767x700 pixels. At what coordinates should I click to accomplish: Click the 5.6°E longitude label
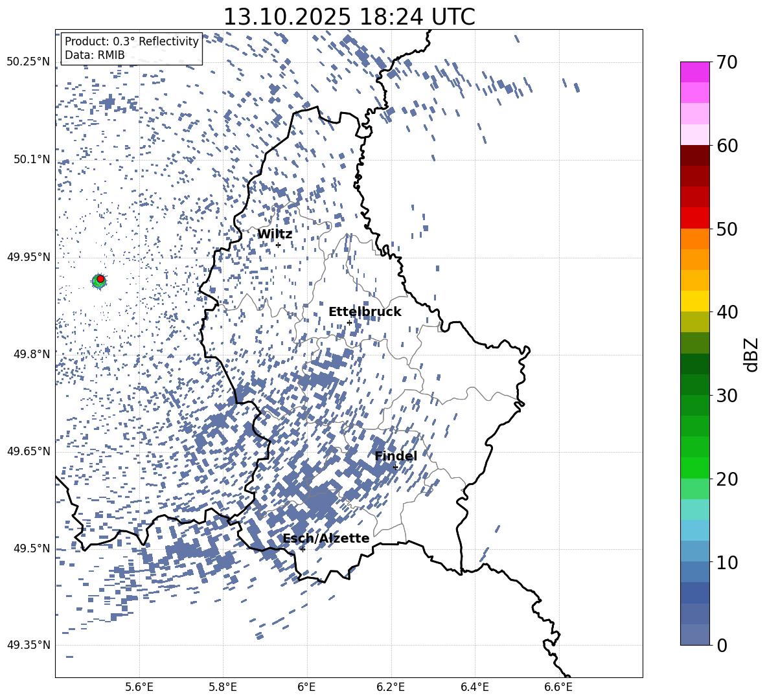pos(139,687)
